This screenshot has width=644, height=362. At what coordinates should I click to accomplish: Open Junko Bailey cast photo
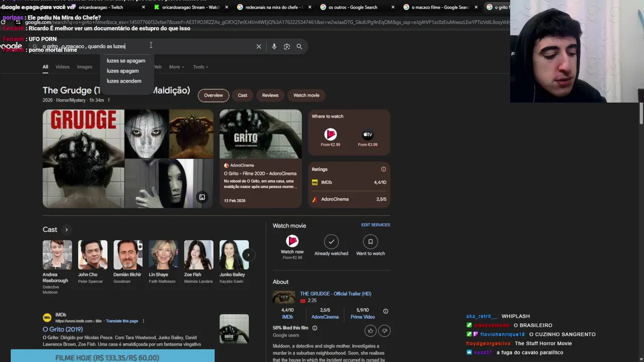coord(233,255)
